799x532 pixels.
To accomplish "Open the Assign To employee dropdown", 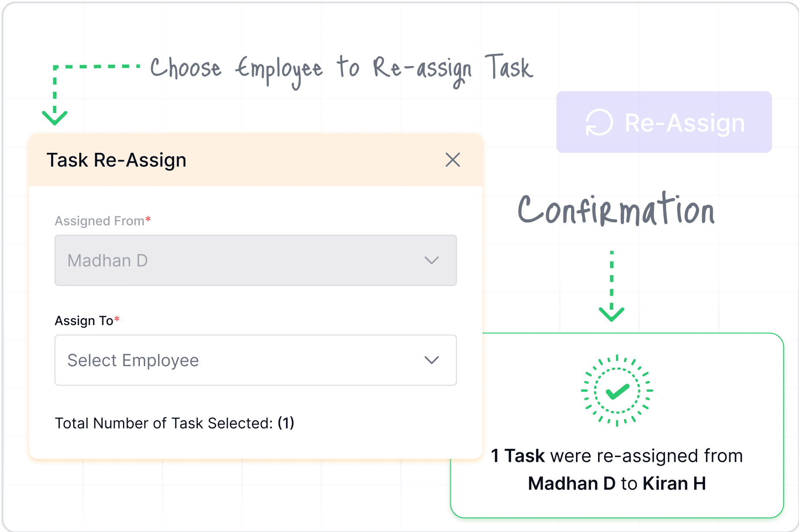I will 256,360.
